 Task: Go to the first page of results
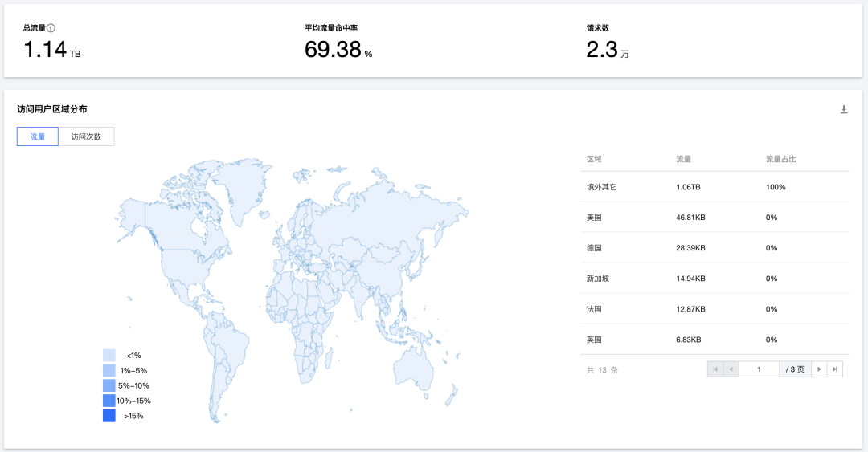[x=714, y=369]
